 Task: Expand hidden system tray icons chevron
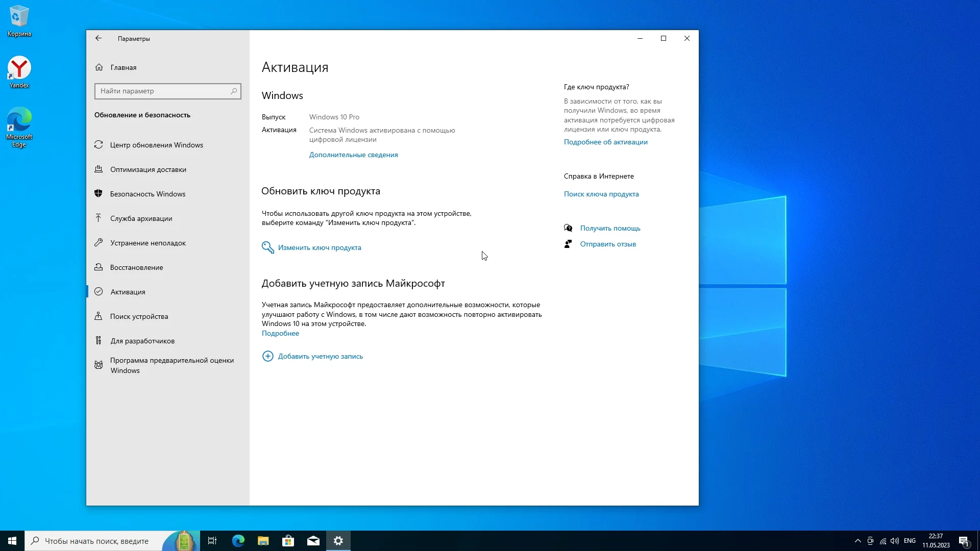click(857, 541)
